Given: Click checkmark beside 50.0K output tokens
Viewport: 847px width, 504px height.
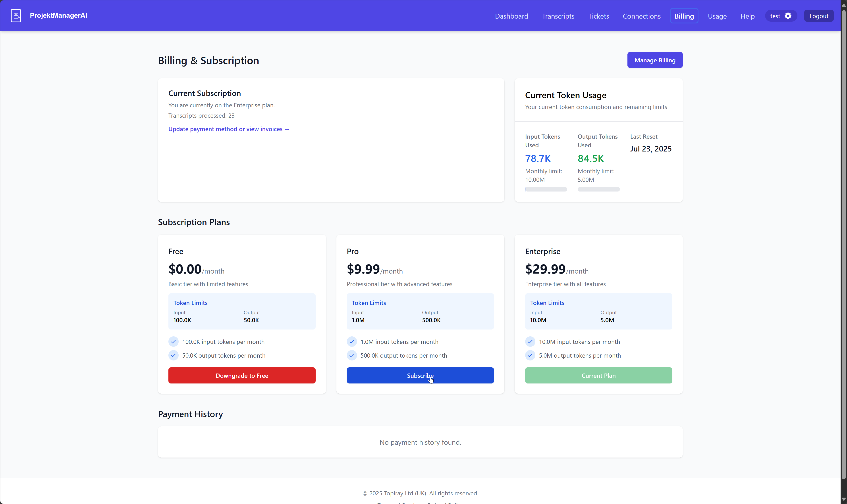Looking at the screenshot, I should pyautogui.click(x=173, y=356).
